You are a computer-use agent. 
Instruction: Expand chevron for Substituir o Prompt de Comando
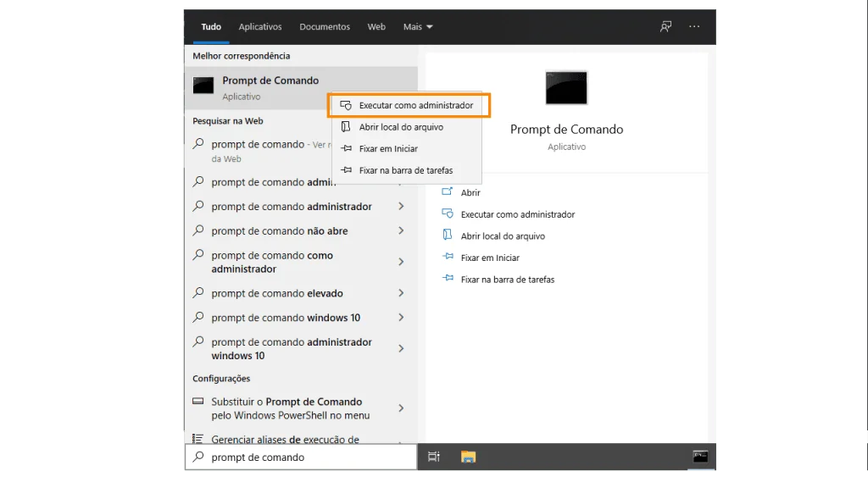click(401, 408)
